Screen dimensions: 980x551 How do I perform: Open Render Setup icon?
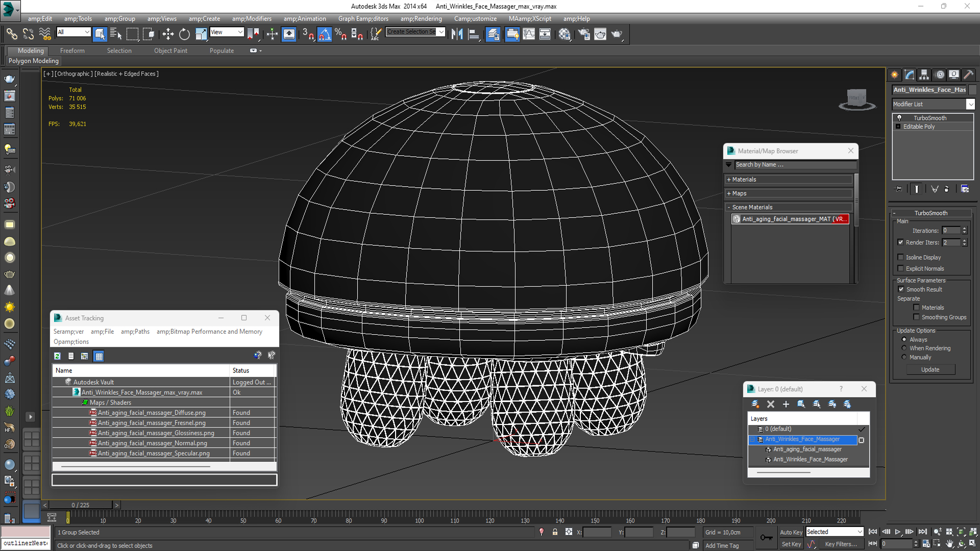[584, 34]
